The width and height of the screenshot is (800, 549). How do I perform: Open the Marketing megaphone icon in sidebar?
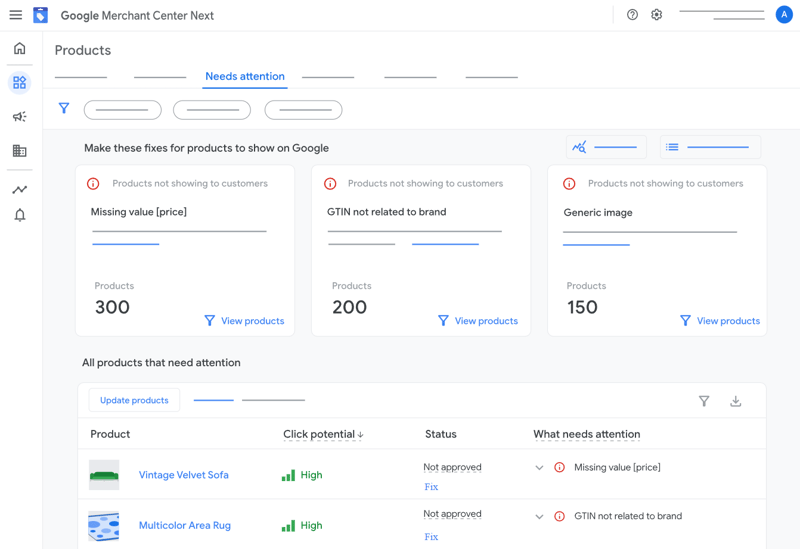pos(19,117)
